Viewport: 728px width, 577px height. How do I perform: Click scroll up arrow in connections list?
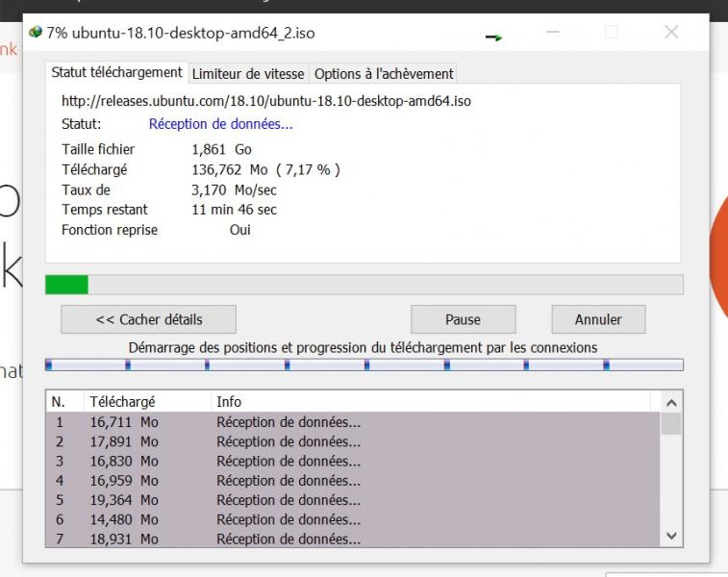click(671, 403)
